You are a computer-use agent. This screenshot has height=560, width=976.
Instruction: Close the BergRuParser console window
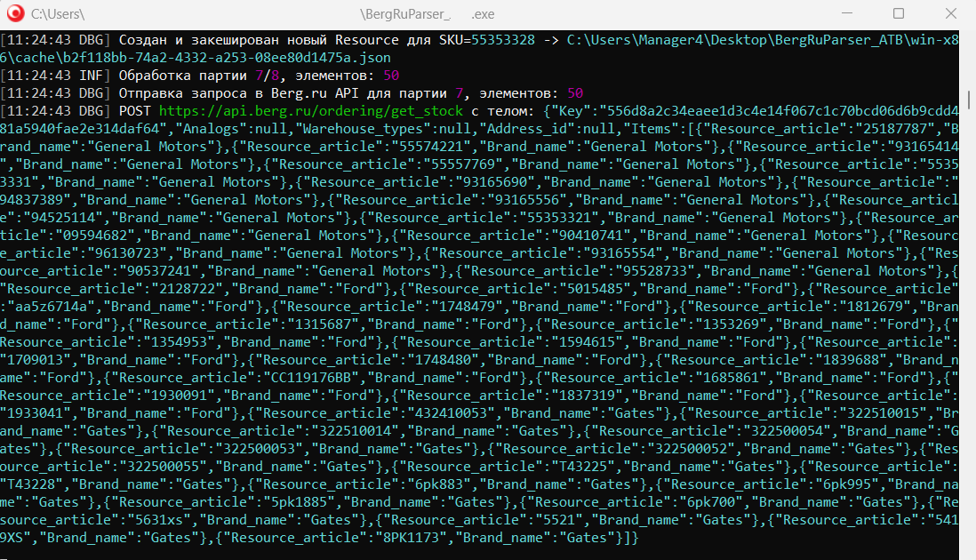(950, 13)
